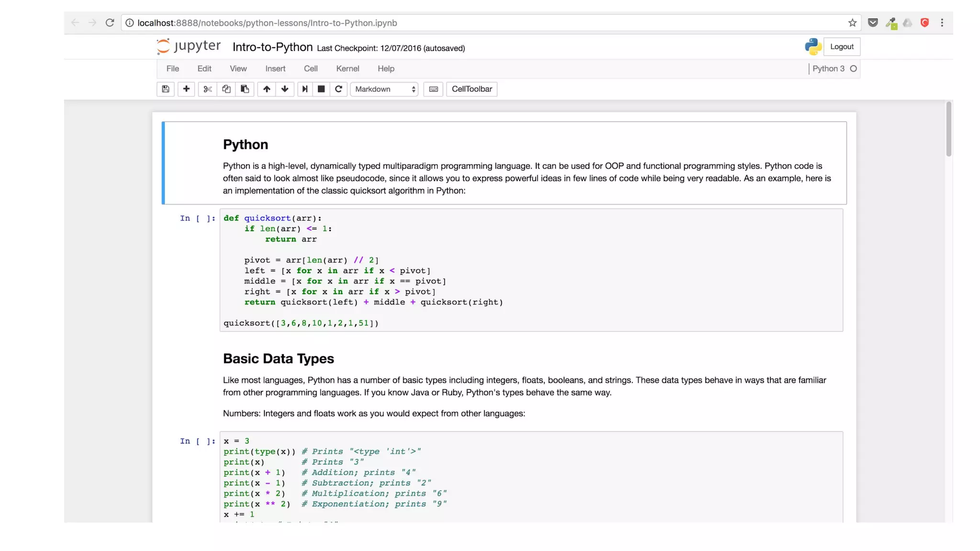Interrupt the kernel with the stop icon
This screenshot has width=980, height=551.
321,89
